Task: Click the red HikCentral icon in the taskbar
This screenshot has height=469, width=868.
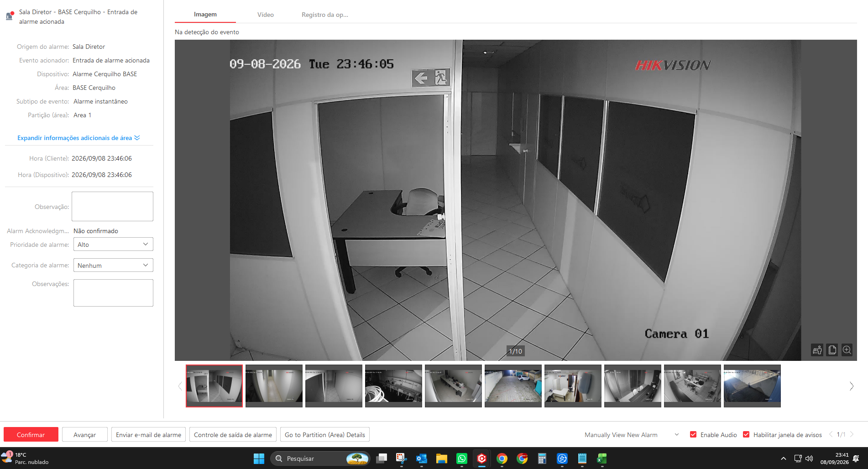Action: tap(482, 459)
